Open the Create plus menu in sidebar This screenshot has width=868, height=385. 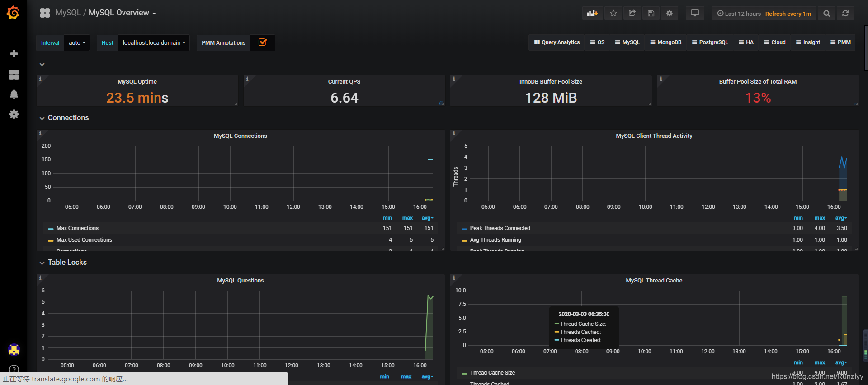(14, 54)
